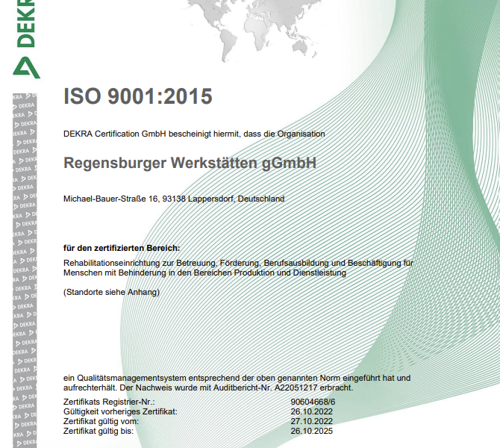The width and height of the screenshot is (500, 448).
Task: Select the Regensburger Werkstätten gGmbH name
Action: [x=190, y=163]
